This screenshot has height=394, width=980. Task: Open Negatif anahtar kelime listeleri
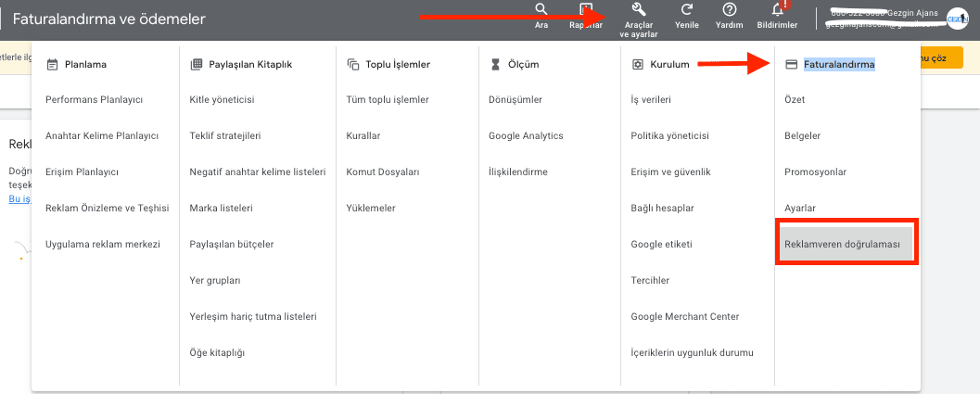click(258, 172)
